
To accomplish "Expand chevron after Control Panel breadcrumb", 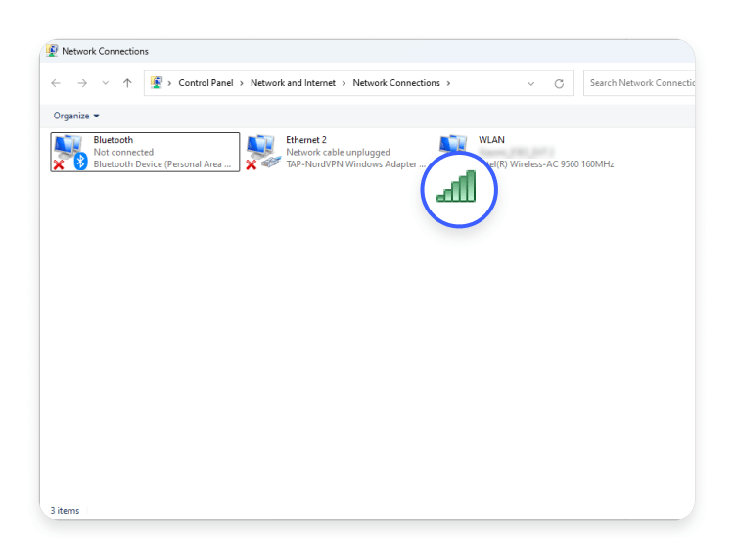I will point(242,83).
